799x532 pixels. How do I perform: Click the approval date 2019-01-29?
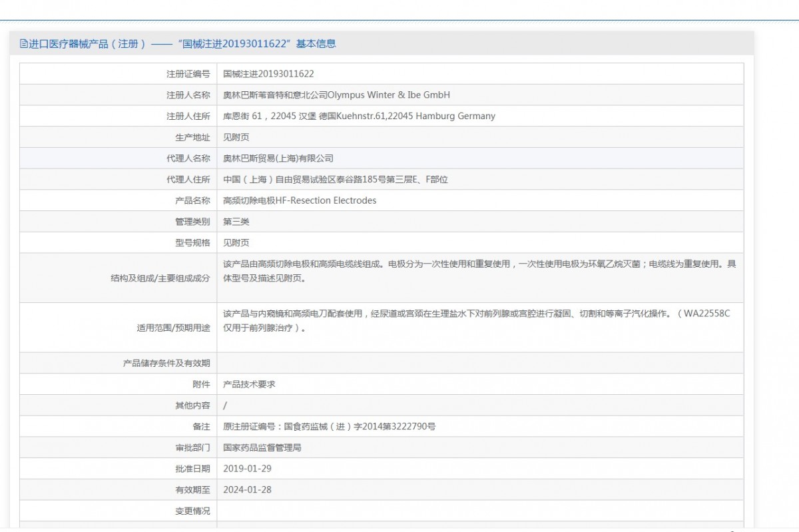(247, 469)
